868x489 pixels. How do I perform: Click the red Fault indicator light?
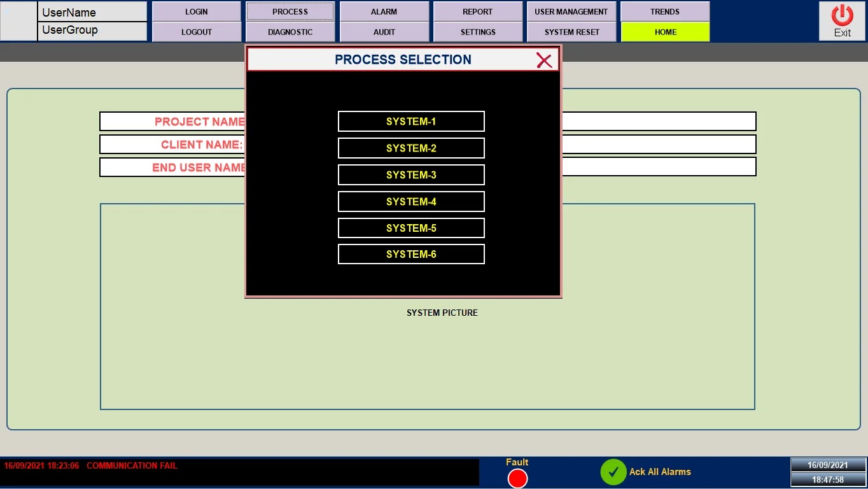click(517, 478)
